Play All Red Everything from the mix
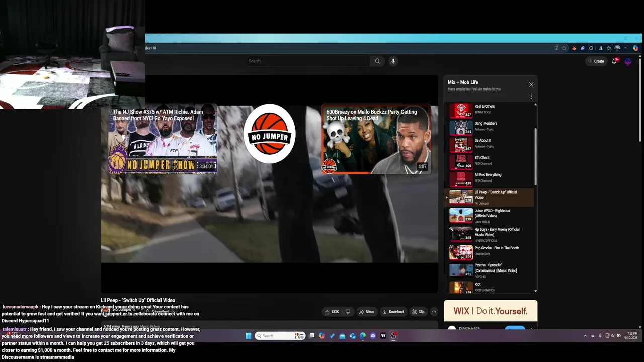The height and width of the screenshot is (362, 644). point(490,179)
